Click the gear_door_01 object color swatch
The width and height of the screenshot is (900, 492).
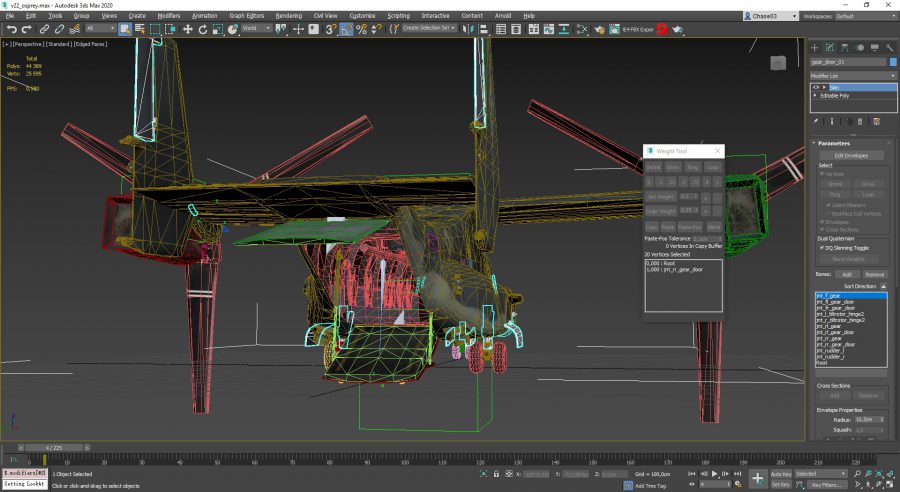(x=893, y=62)
